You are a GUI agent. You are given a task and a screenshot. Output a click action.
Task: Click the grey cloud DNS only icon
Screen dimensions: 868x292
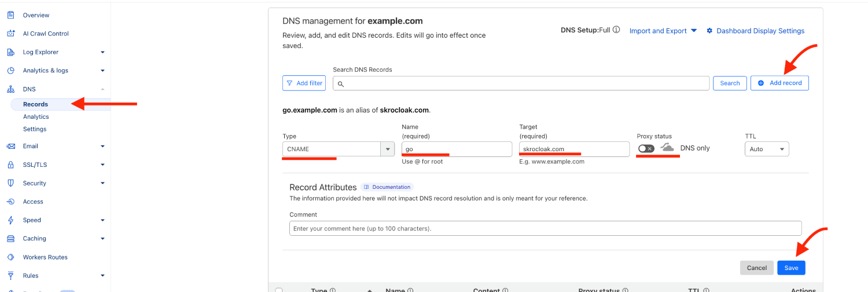click(668, 148)
